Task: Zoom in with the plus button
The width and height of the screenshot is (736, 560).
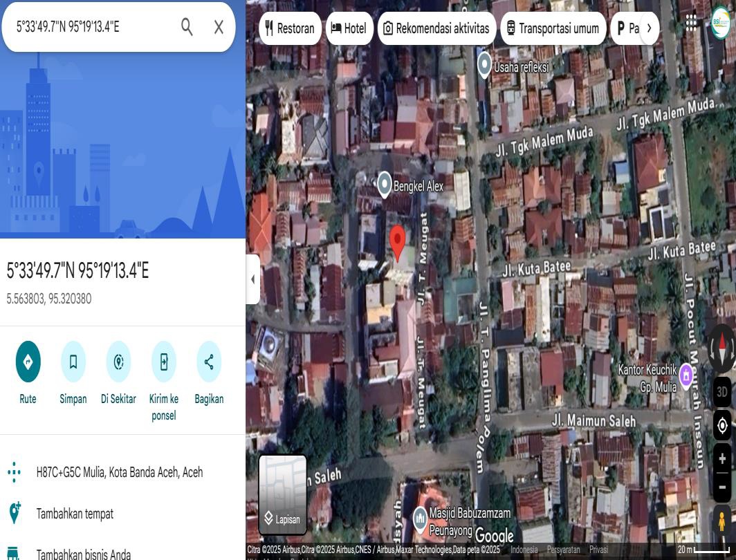Action: click(722, 459)
